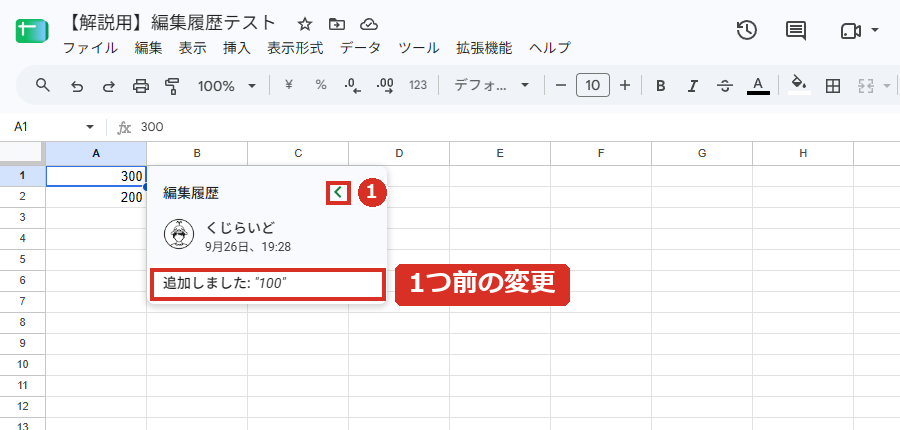The width and height of the screenshot is (900, 430).
Task: Increase the font size
Action: 625,86
